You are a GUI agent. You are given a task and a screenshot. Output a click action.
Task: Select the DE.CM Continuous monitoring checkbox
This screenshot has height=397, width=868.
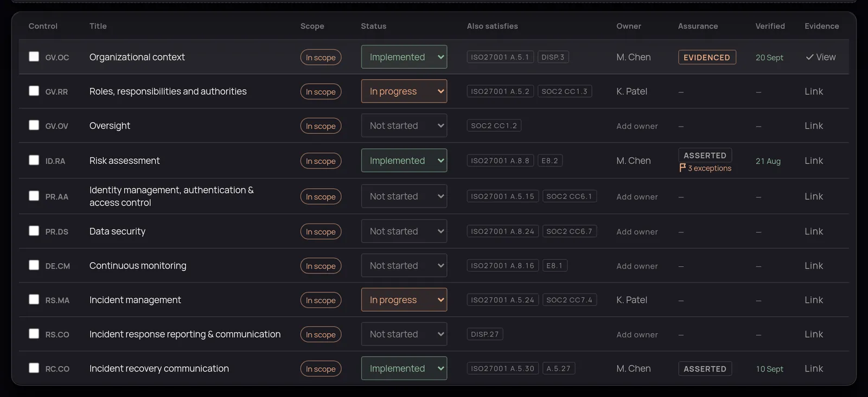pos(34,265)
